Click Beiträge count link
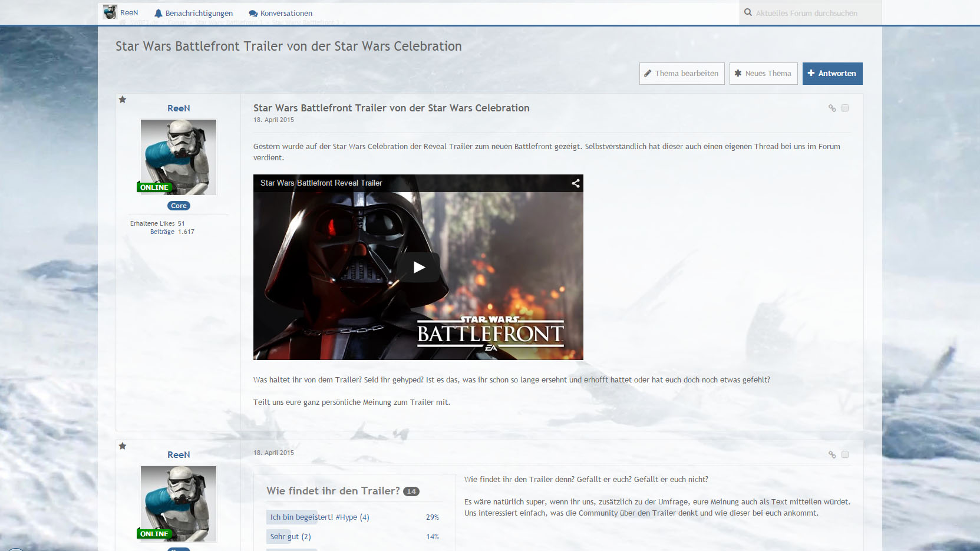This screenshot has height=551, width=980. (162, 232)
